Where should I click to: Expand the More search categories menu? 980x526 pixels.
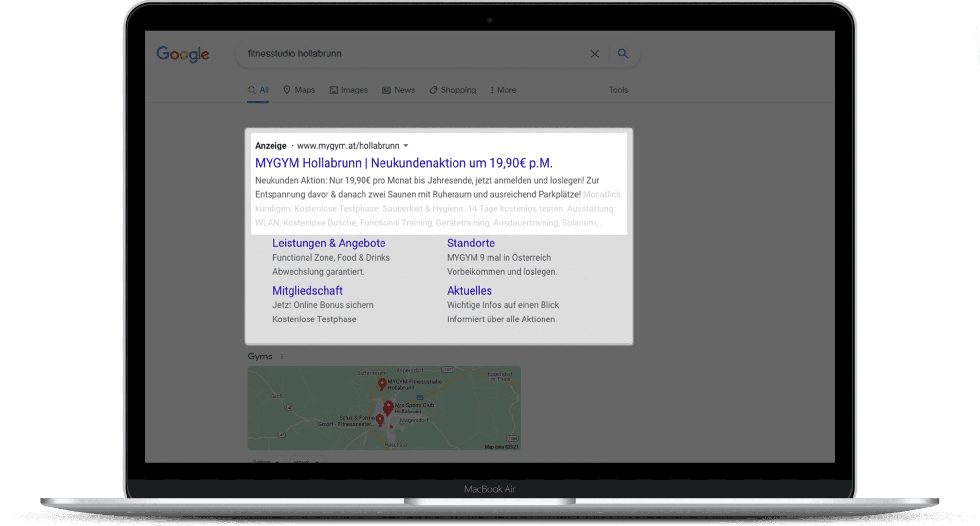(x=503, y=90)
